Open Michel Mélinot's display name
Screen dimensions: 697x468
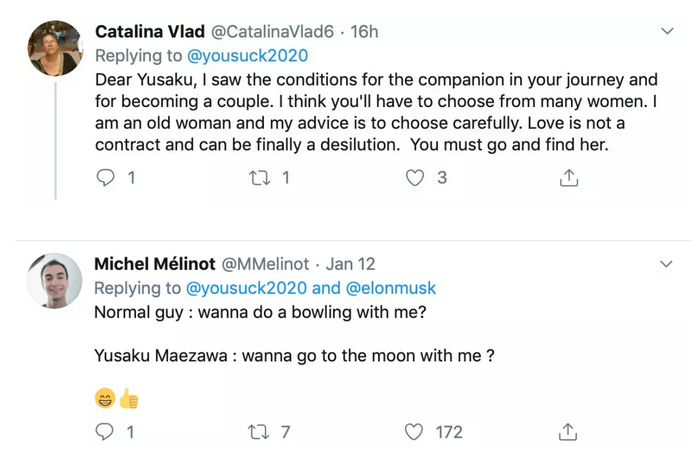(x=155, y=264)
